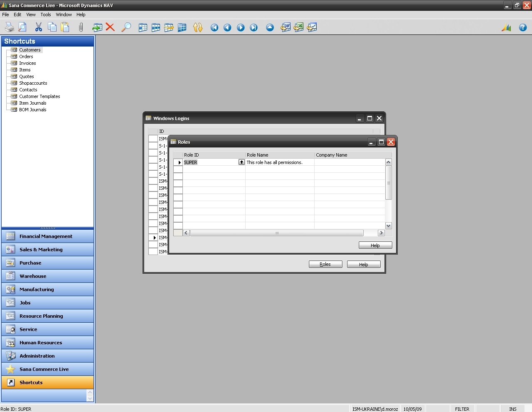Viewport: 532px width, 412px height.
Task: Open the Window menu
Action: tap(64, 15)
